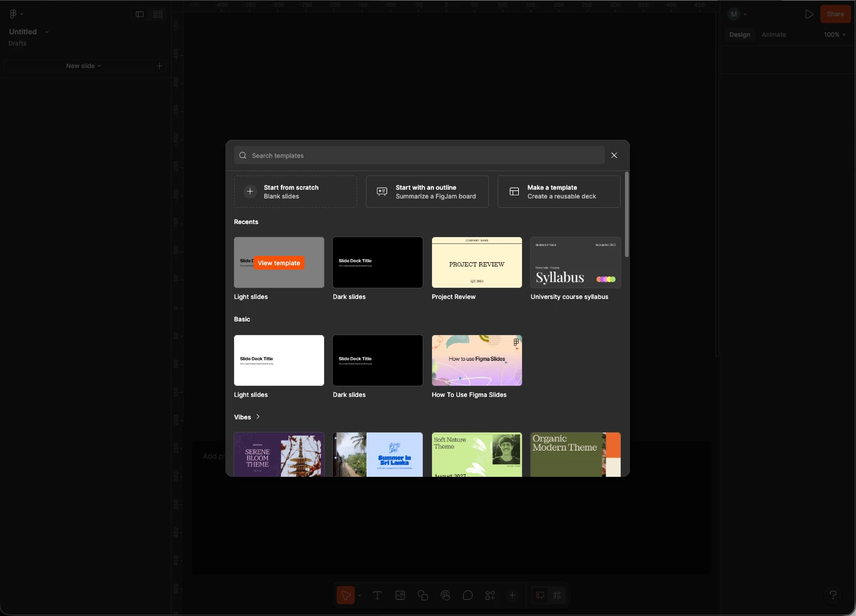Image resolution: width=856 pixels, height=616 pixels.
Task: Expand the Vibes section chevron
Action: pyautogui.click(x=258, y=417)
